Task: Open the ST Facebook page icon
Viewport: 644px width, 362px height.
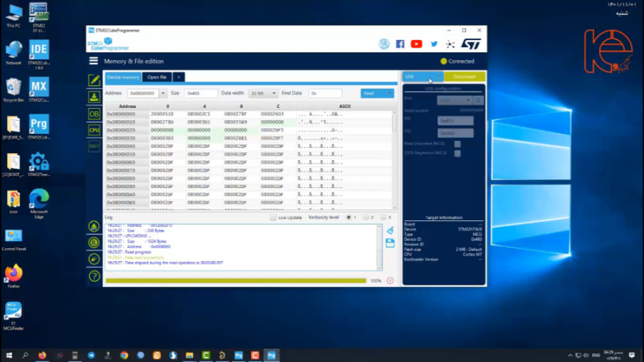Action: (400, 44)
